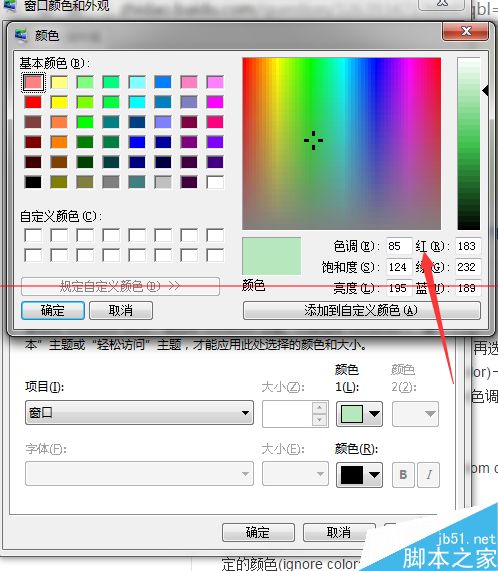
Task: Click the luminance gradient bar
Action: point(469,143)
